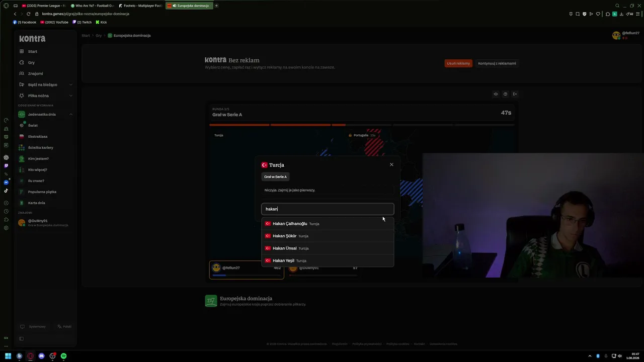The image size is (644, 362).
Task: Click the kontra logo
Action: [x=32, y=39]
